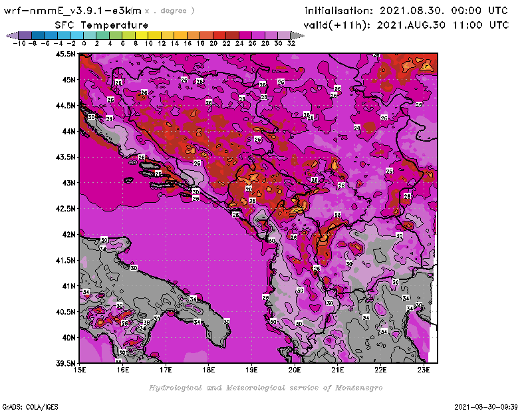Screen dimensions: 532x411
Task: Select the legend swatch between 0 and 2
Action: point(90,35)
